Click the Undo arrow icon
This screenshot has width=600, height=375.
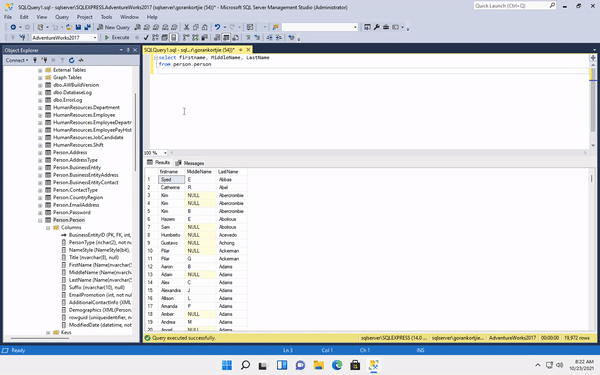coord(217,27)
